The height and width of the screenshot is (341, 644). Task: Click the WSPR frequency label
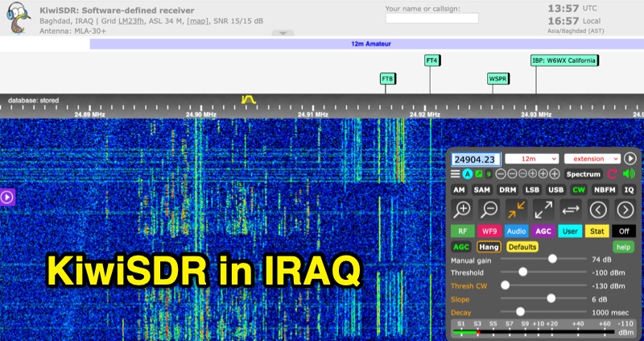pos(498,78)
